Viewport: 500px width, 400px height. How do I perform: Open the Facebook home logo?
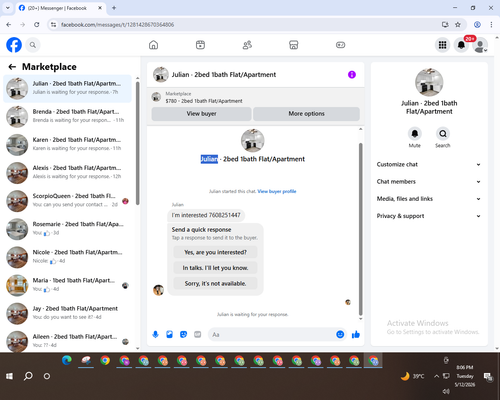pos(14,45)
